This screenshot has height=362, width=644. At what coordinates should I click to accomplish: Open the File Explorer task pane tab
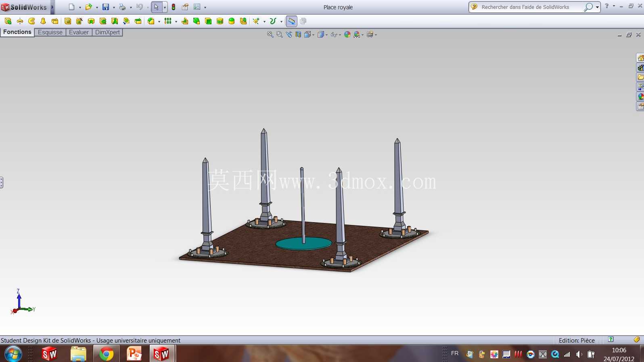coord(640,77)
